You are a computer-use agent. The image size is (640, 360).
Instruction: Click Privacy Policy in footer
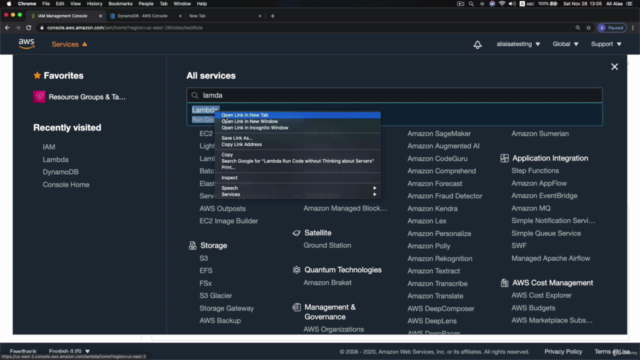click(563, 351)
